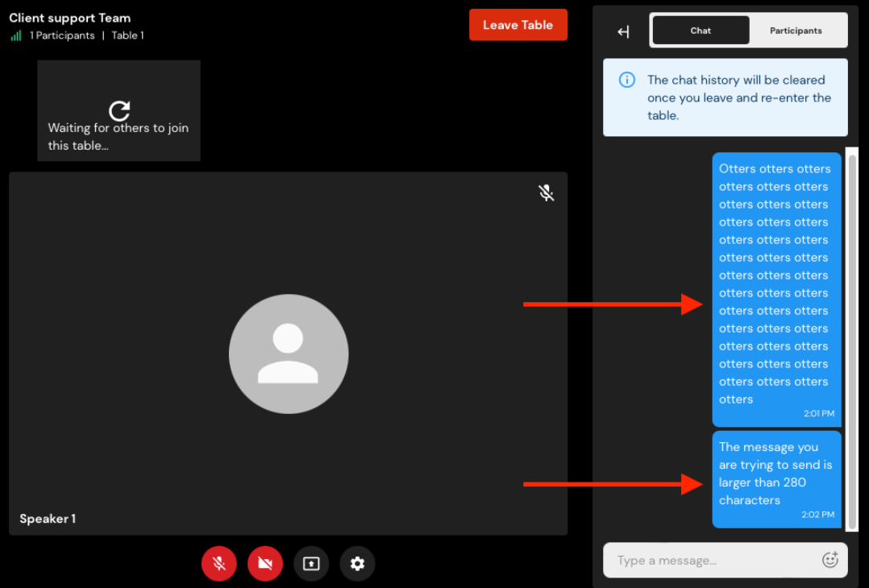The image size is (869, 588).
Task: Click the chat panel vertical scrollbar
Action: point(852,338)
